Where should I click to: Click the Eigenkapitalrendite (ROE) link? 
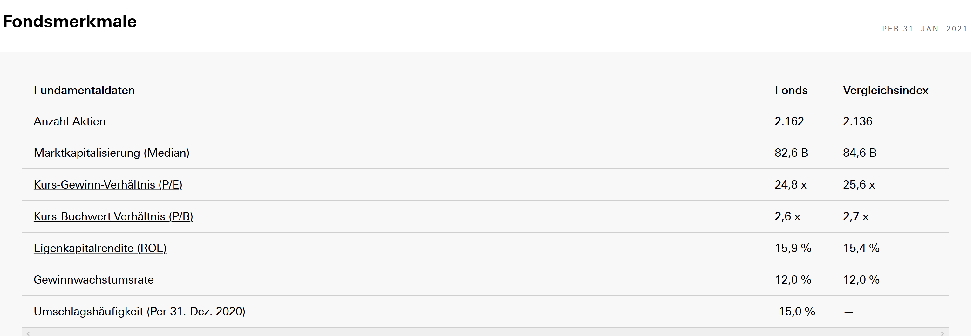tap(100, 248)
